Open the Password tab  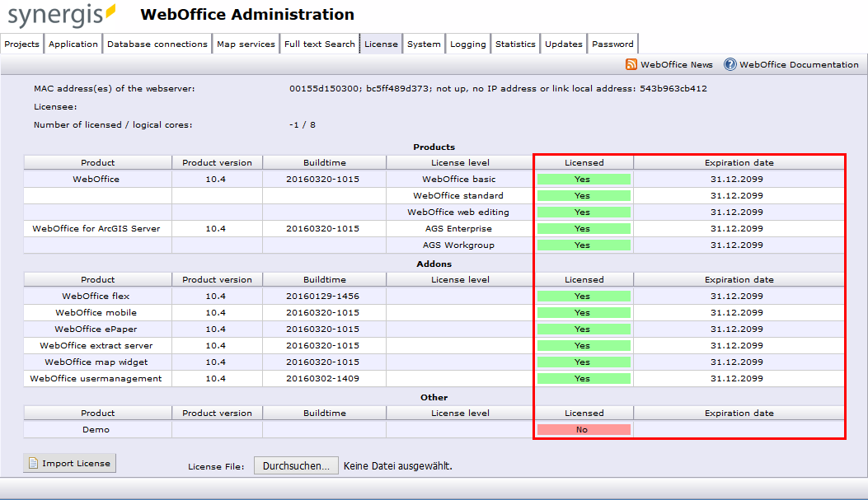click(612, 43)
